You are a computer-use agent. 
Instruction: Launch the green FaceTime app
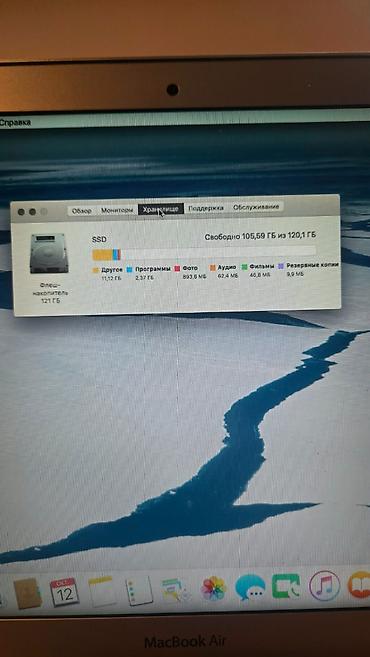[286, 586]
